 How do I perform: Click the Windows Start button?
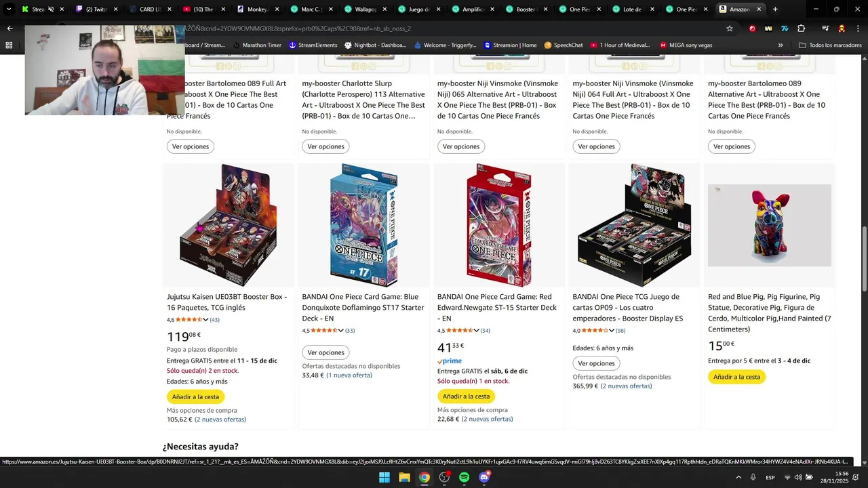384,477
